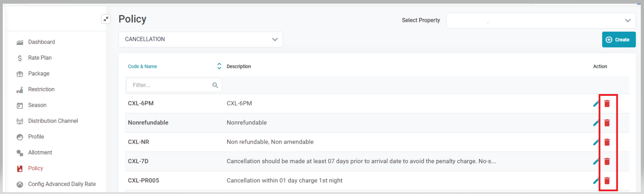Edit the CXL-PR005 policy

pyautogui.click(x=596, y=181)
